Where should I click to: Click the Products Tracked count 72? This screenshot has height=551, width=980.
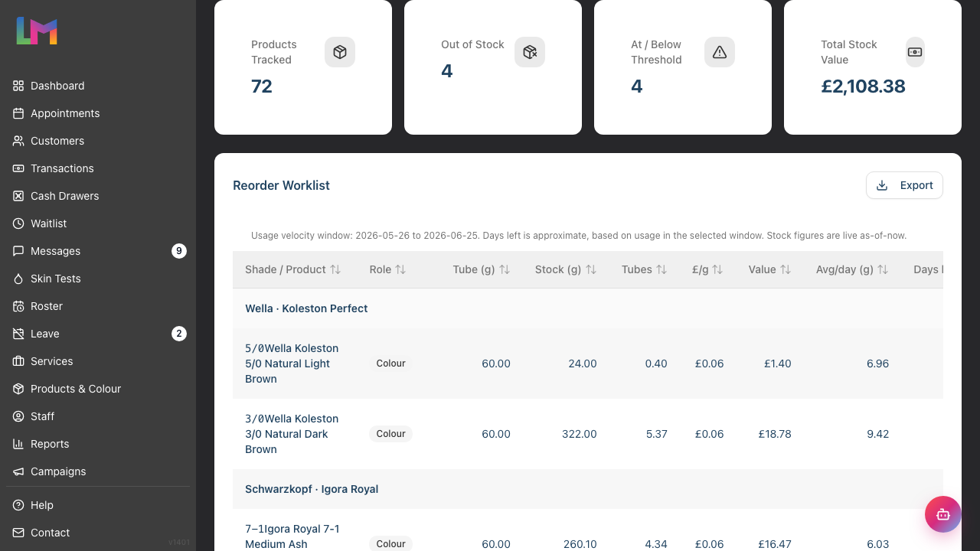262,86
